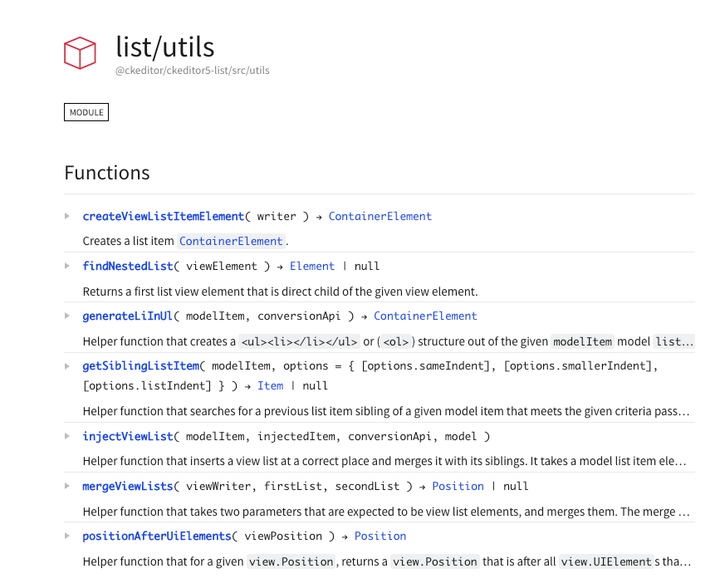Expand the positionAfterUiElements function entry
The height and width of the screenshot is (588, 715).
(x=67, y=535)
